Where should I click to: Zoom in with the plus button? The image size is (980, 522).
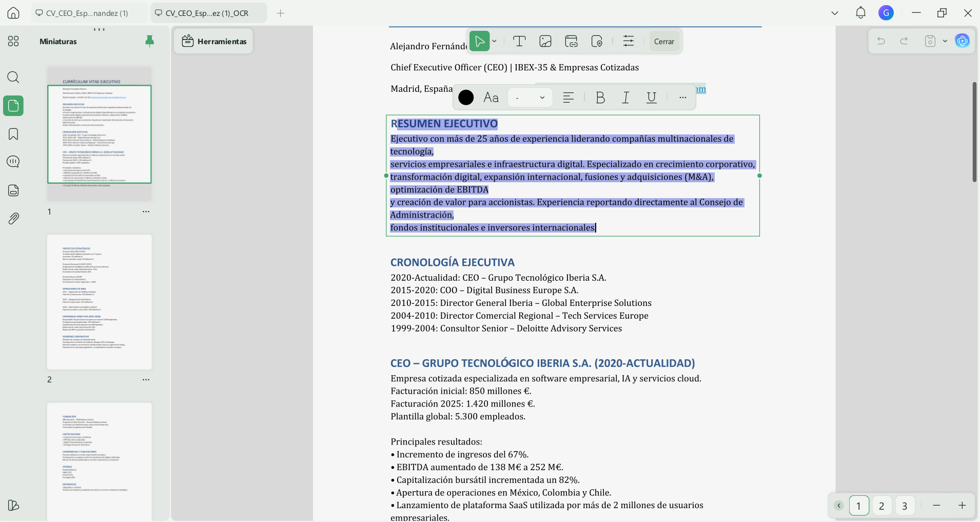pyautogui.click(x=962, y=506)
